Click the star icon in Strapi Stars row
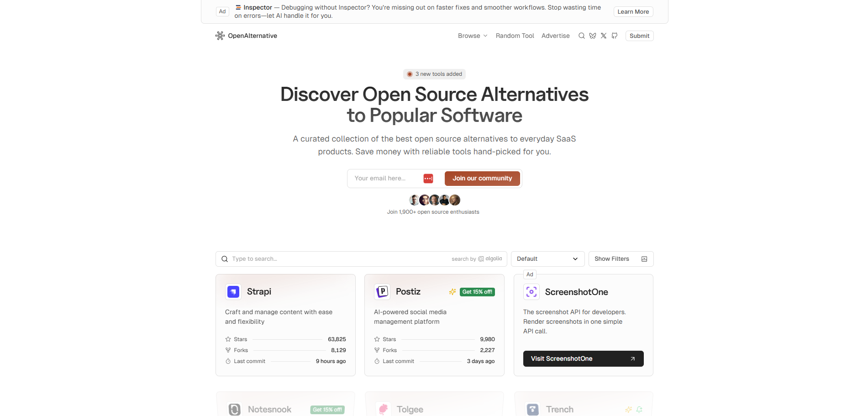The height and width of the screenshot is (416, 868). coord(228,339)
